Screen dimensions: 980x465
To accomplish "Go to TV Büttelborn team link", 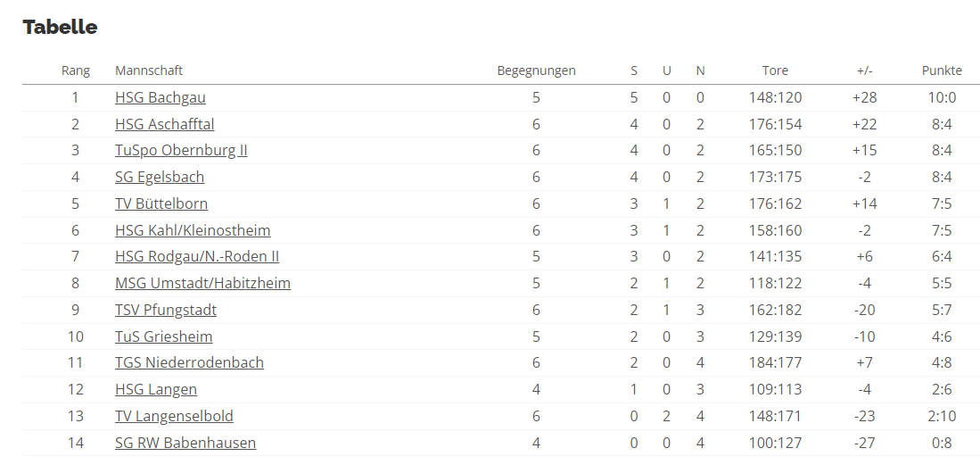I will (x=161, y=203).
